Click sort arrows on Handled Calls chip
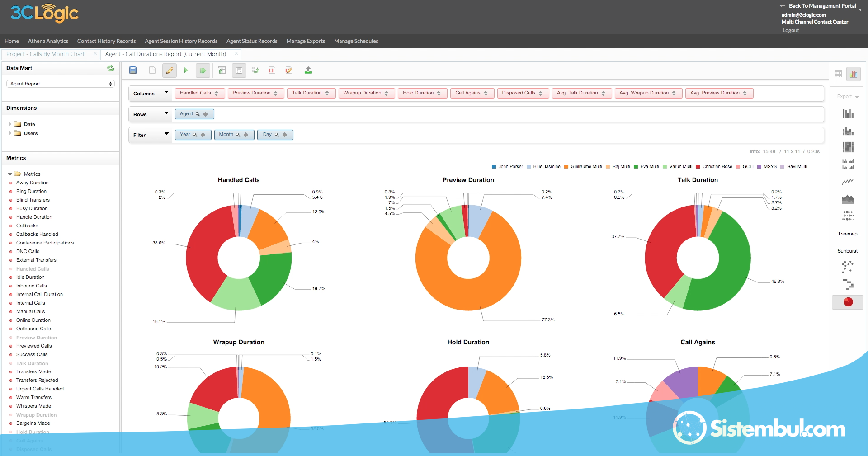Image resolution: width=868 pixels, height=456 pixels. pos(217,93)
